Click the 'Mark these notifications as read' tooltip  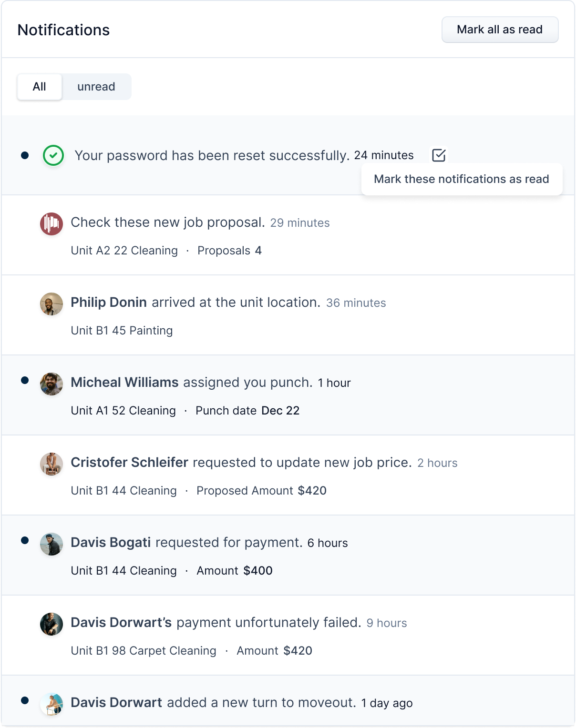[462, 179]
